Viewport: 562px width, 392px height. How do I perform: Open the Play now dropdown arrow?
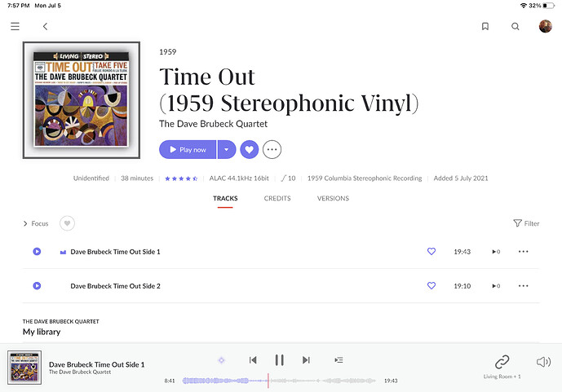pos(227,149)
